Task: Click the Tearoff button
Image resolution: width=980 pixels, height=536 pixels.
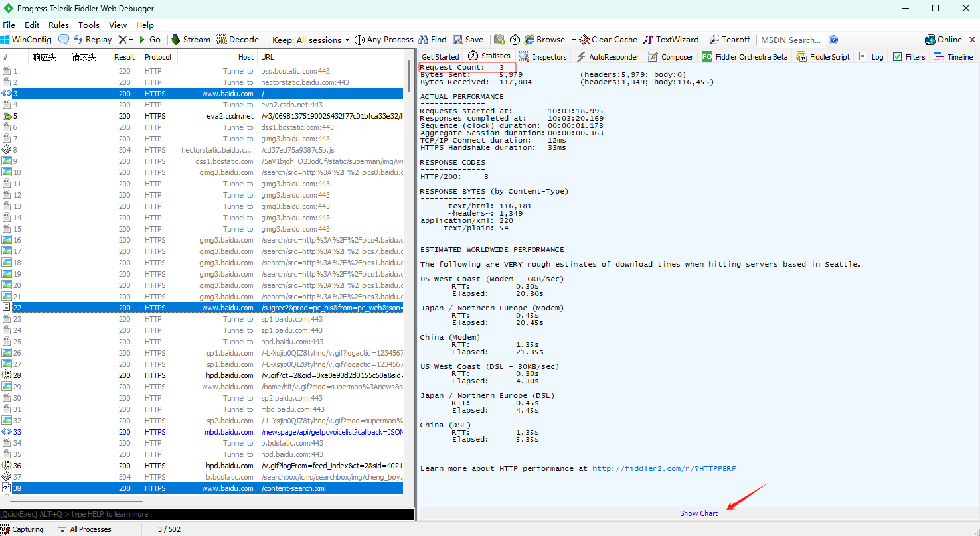Action: click(x=730, y=40)
